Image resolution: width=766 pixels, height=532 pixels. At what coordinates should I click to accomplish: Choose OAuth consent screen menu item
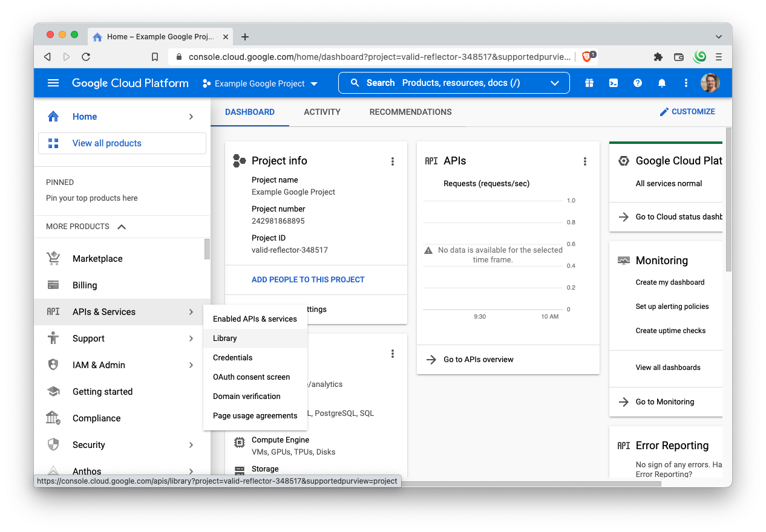(x=255, y=377)
